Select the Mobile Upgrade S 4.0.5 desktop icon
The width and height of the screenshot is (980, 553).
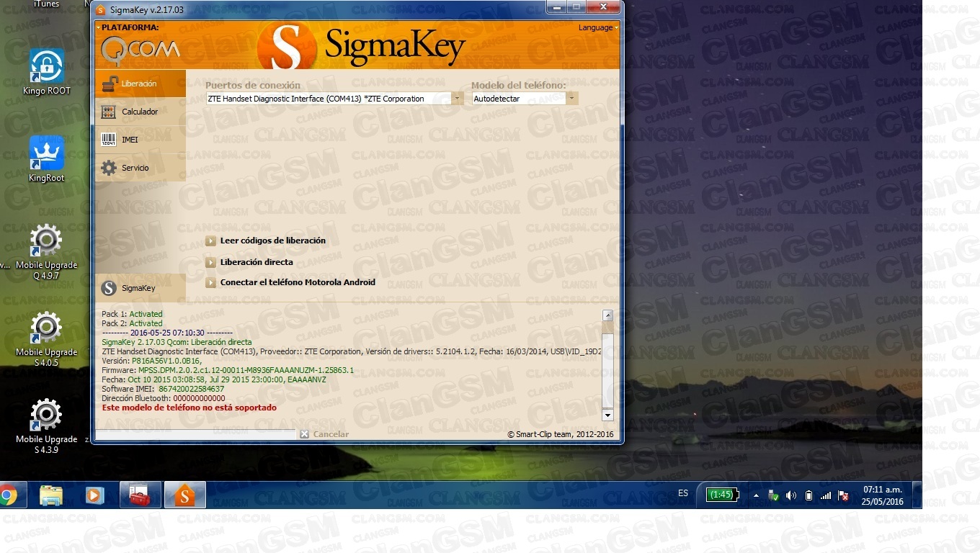click(47, 338)
